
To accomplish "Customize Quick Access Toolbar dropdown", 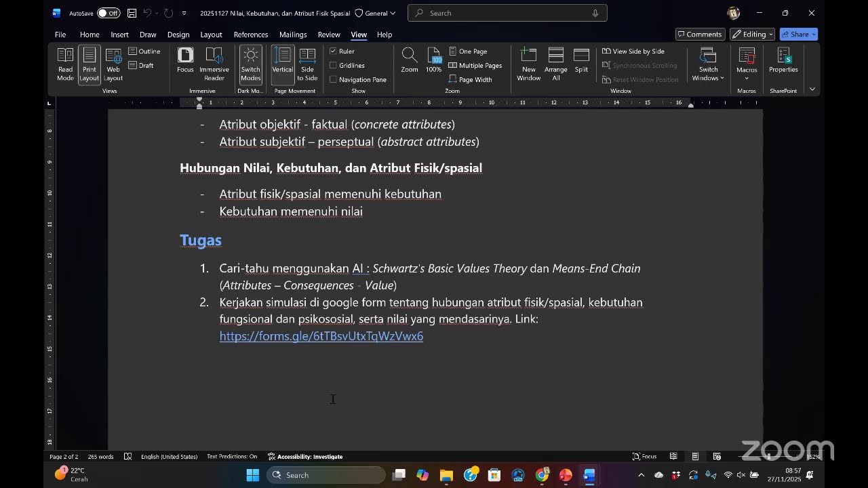I will click(184, 13).
